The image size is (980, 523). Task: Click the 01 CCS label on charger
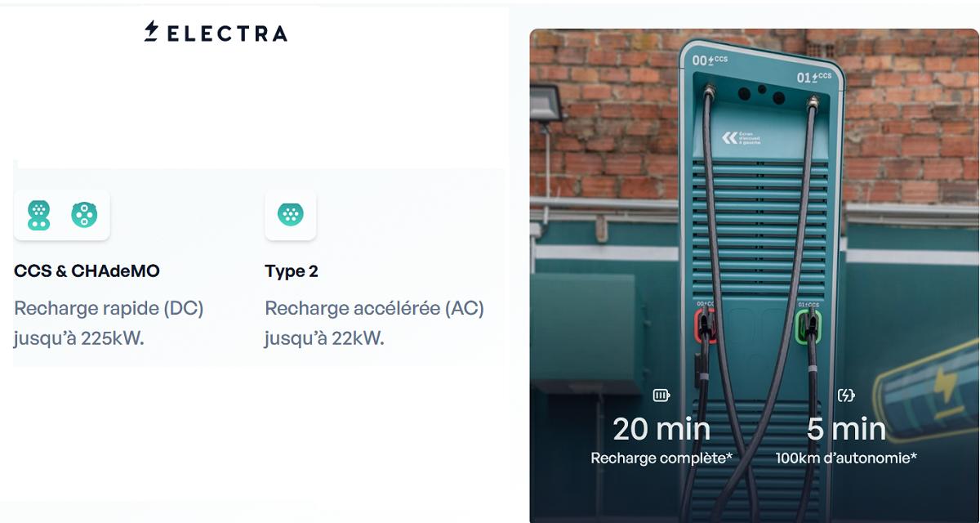[814, 77]
